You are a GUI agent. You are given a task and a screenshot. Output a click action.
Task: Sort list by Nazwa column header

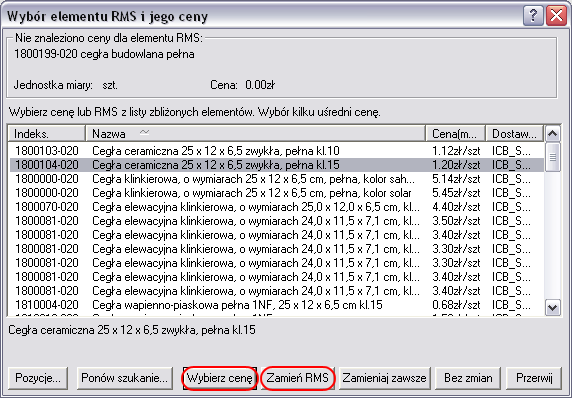tap(255, 134)
